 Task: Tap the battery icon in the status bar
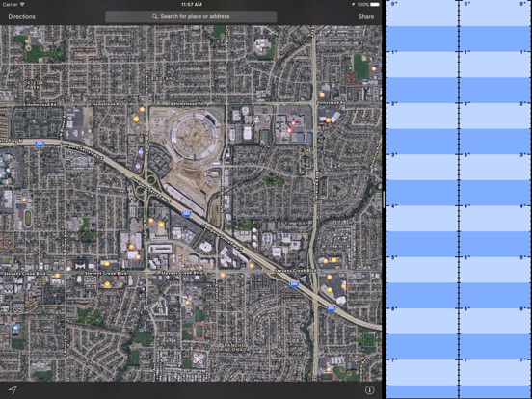pyautogui.click(x=375, y=5)
